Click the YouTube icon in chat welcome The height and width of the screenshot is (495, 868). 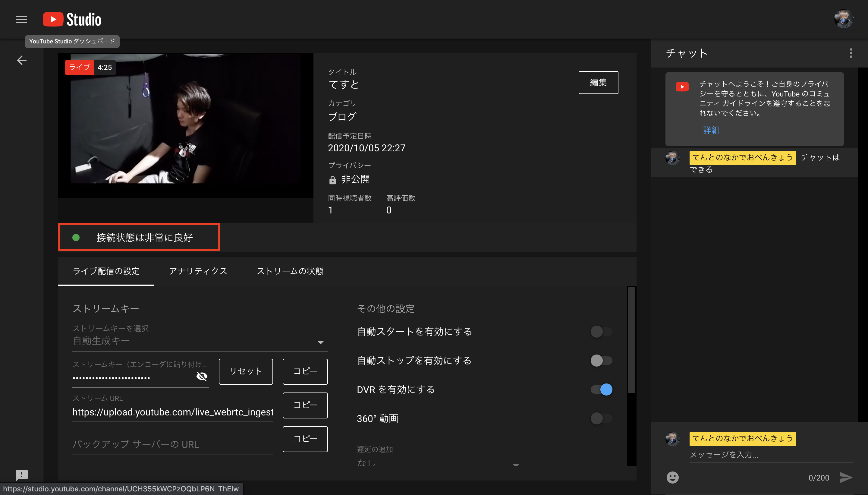point(682,87)
